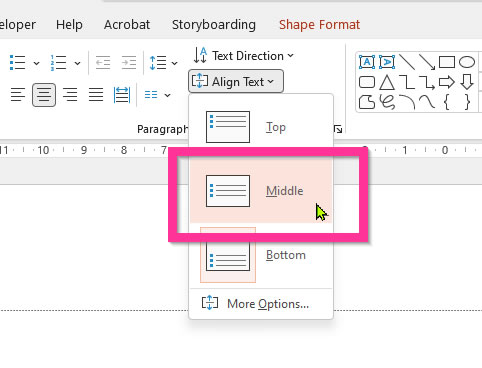The height and width of the screenshot is (368, 482).
Task: Select the Elbow Connector shape
Action: coord(407,82)
